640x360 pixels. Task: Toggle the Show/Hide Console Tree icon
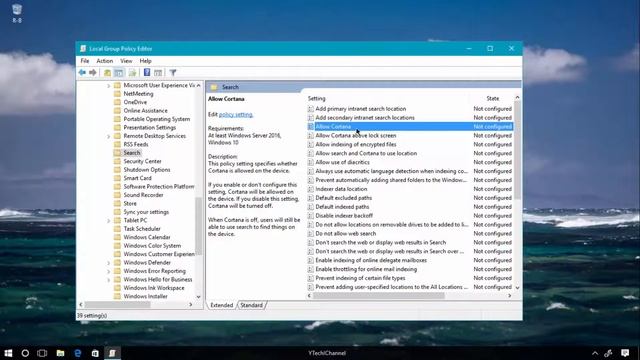(119, 73)
